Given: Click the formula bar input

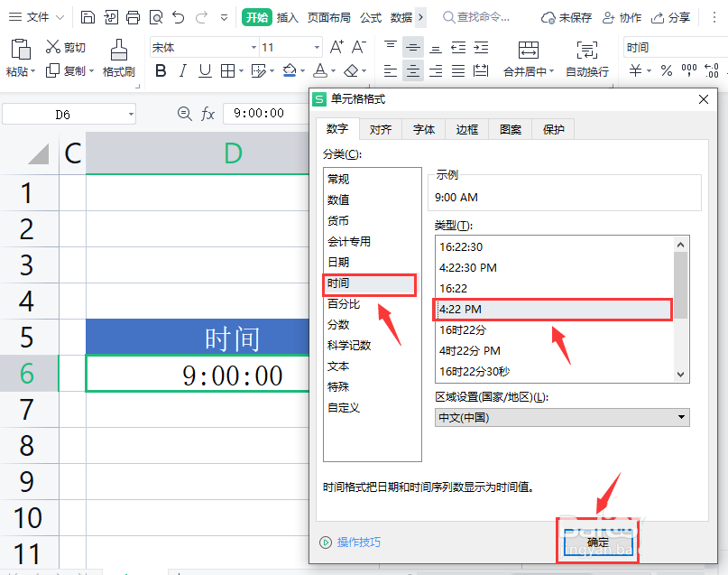Looking at the screenshot, I should (266, 114).
